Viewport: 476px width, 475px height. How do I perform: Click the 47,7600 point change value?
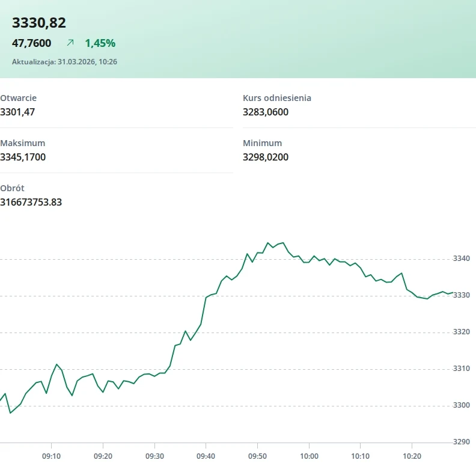32,43
